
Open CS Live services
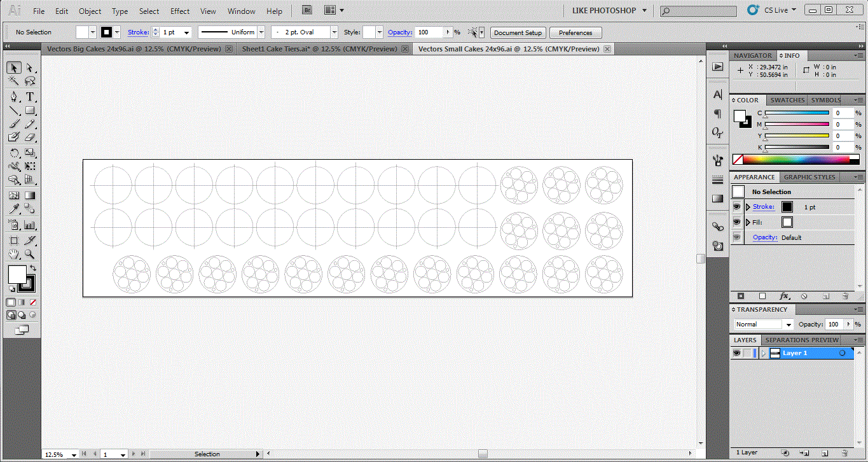pyautogui.click(x=773, y=10)
